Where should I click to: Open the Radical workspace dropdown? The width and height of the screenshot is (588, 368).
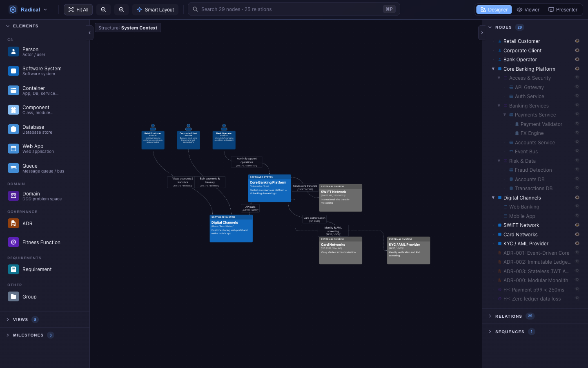click(x=28, y=9)
